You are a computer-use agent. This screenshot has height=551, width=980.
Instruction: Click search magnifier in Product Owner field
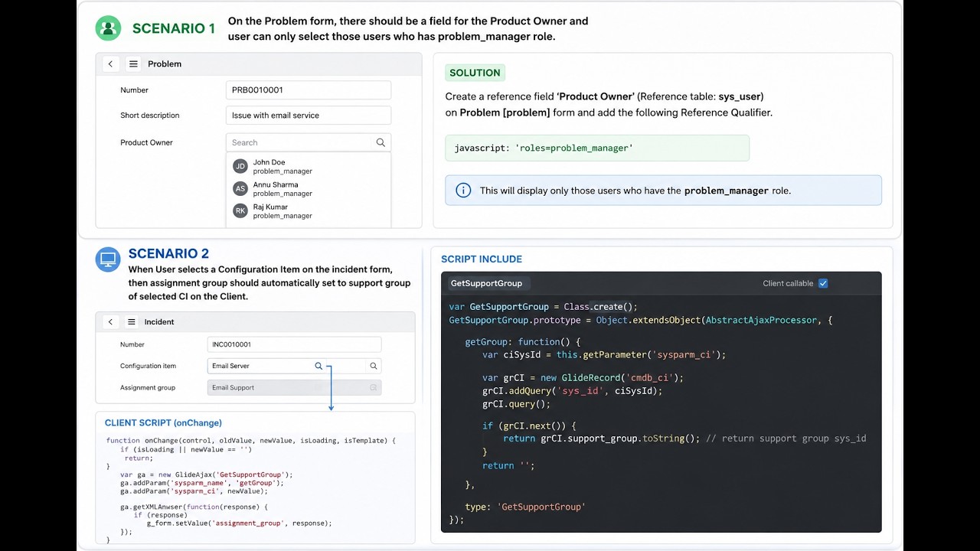point(381,142)
